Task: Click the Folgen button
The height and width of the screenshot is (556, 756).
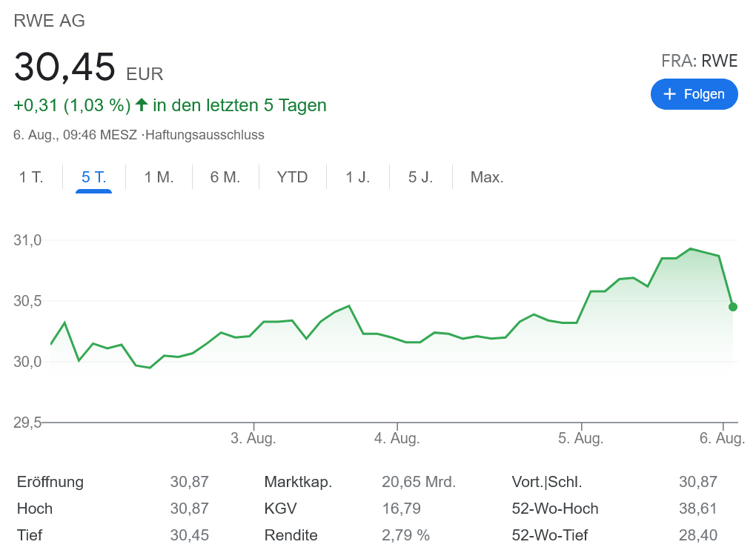Action: coord(694,94)
